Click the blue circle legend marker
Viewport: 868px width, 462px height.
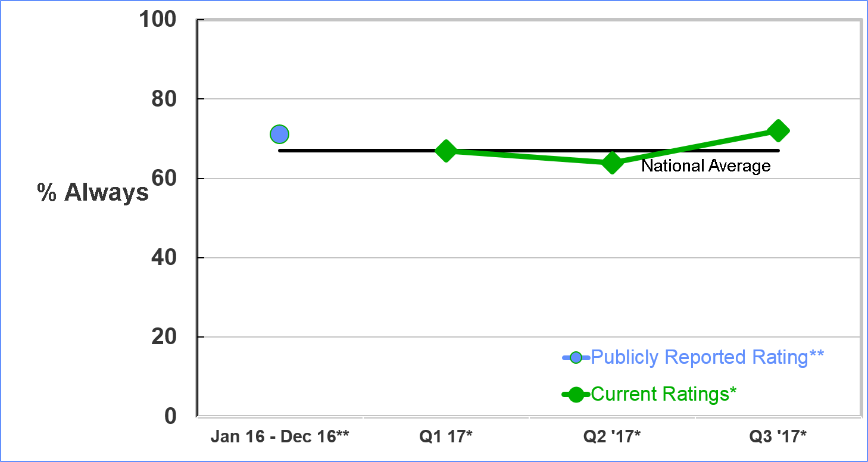(x=576, y=358)
